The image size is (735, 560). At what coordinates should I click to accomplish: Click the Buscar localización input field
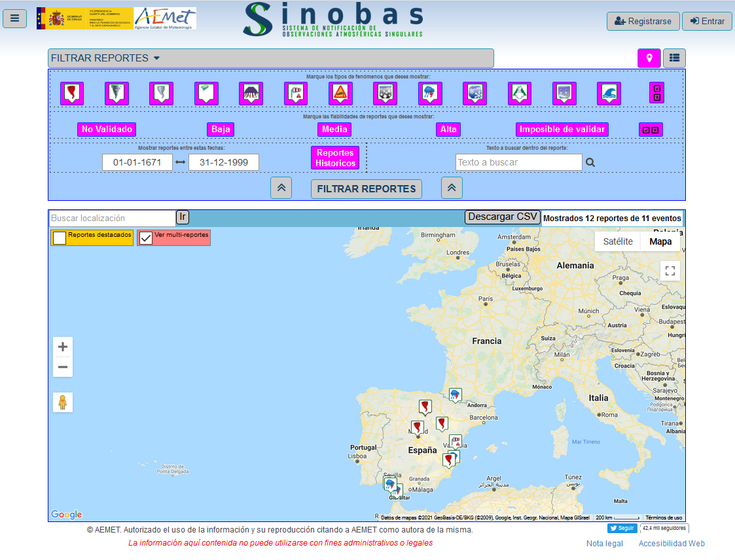click(x=112, y=218)
